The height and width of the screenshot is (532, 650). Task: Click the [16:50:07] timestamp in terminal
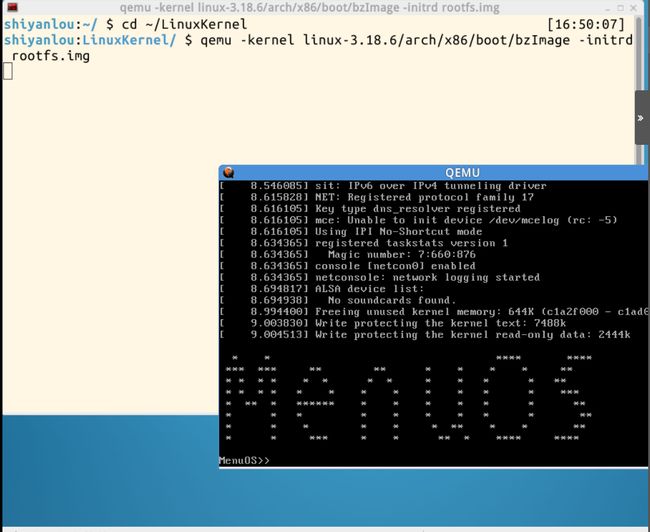(586, 24)
